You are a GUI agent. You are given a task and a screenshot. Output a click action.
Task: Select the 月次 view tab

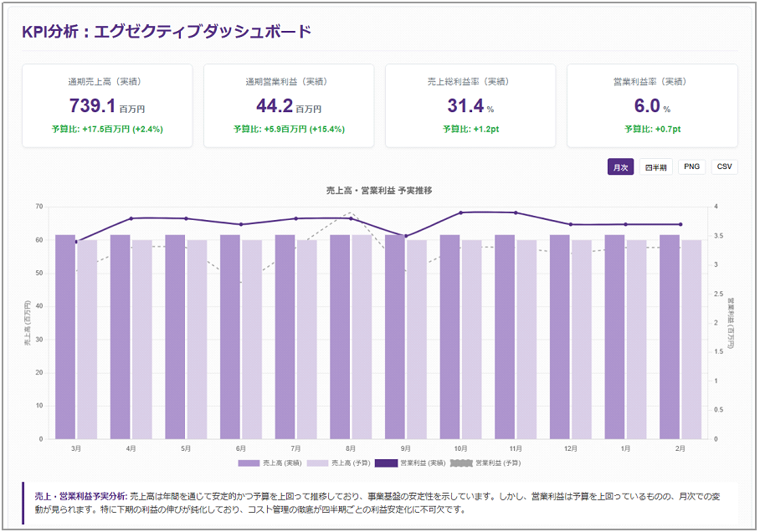[619, 166]
